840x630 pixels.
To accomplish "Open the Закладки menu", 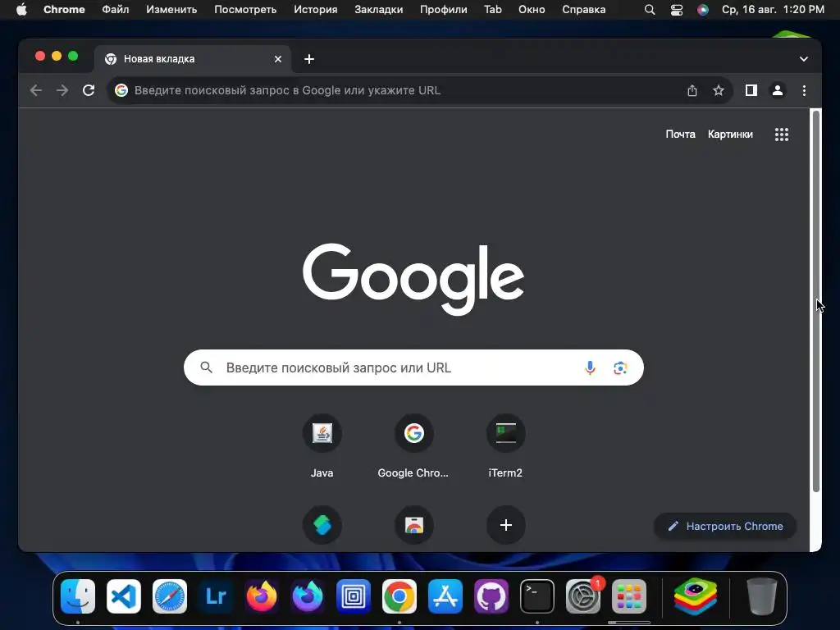I will tap(379, 10).
